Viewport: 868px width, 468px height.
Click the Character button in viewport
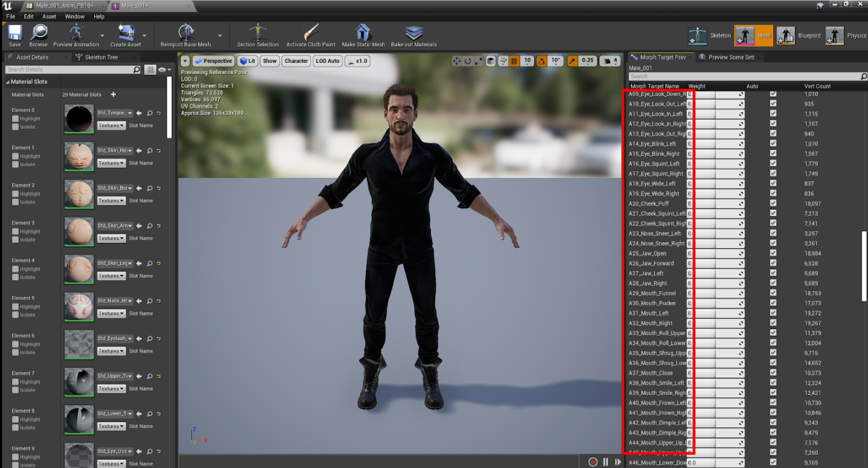[296, 61]
